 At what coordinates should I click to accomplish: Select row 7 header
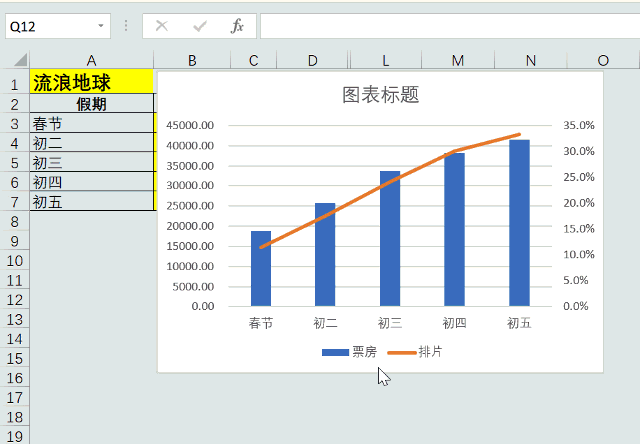pyautogui.click(x=15, y=202)
